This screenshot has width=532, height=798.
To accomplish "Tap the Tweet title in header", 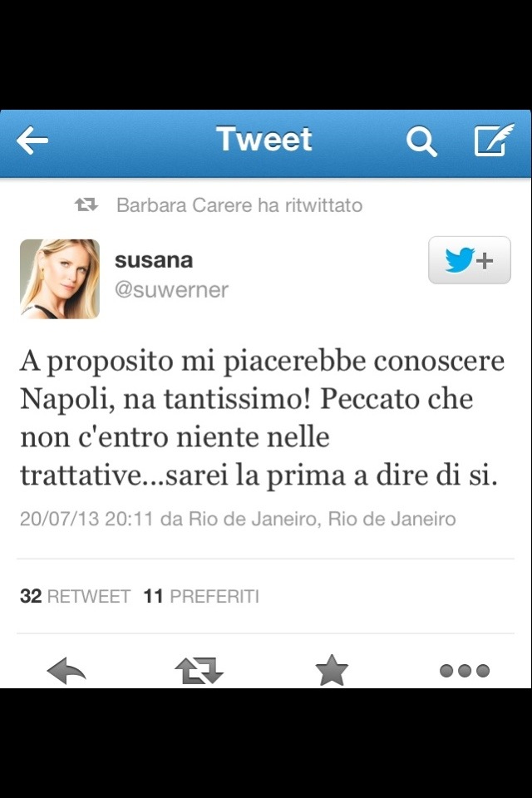I will 264,139.
